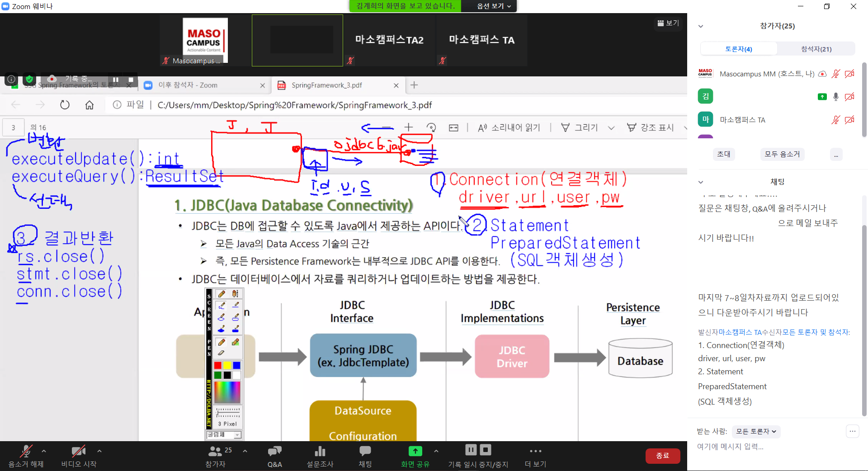Start video (비디오 시작)
This screenshot has height=471, width=868.
click(79, 451)
